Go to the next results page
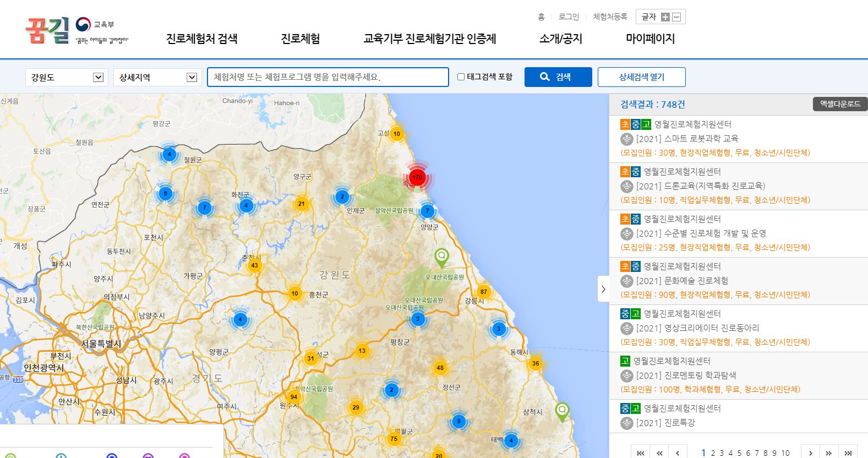The width and height of the screenshot is (868, 458). (810, 452)
